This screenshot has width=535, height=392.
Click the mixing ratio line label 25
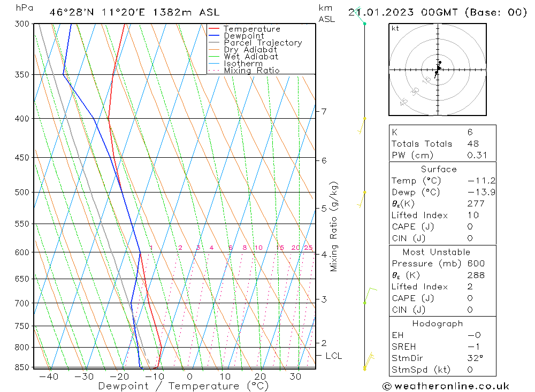click(x=309, y=248)
